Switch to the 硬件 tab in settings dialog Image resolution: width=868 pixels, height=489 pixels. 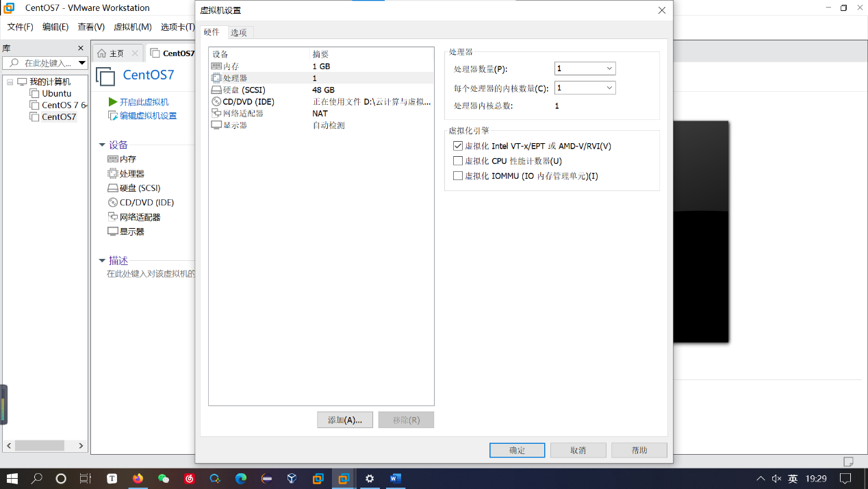pyautogui.click(x=212, y=32)
